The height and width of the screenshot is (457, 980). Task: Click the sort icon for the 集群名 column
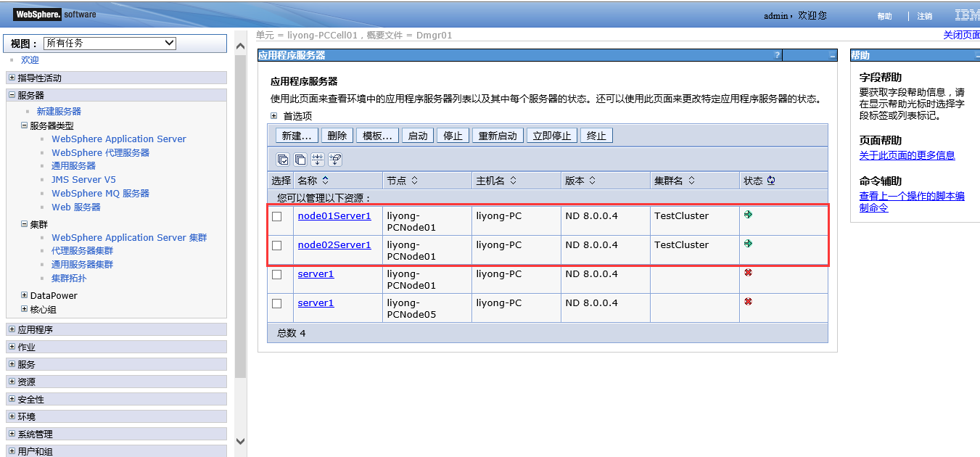click(x=691, y=181)
